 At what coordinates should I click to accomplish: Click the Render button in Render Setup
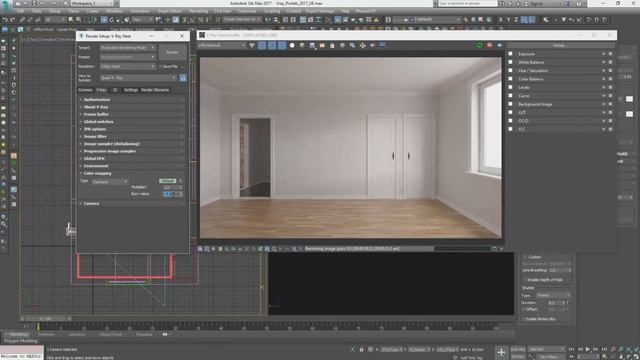click(x=172, y=52)
